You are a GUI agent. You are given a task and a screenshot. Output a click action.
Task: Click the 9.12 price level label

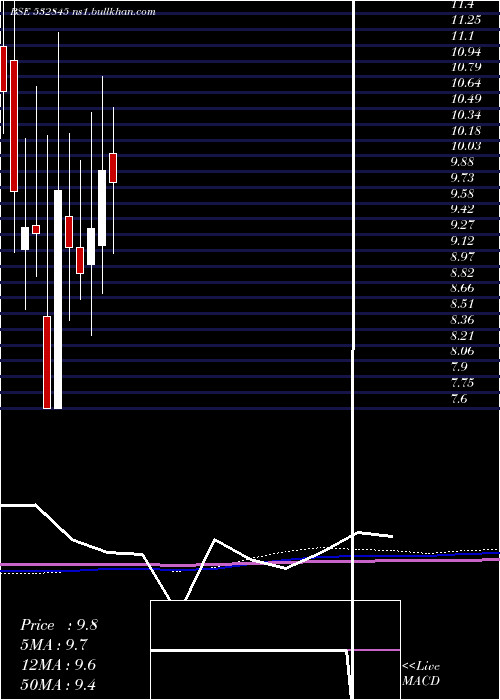click(x=462, y=241)
